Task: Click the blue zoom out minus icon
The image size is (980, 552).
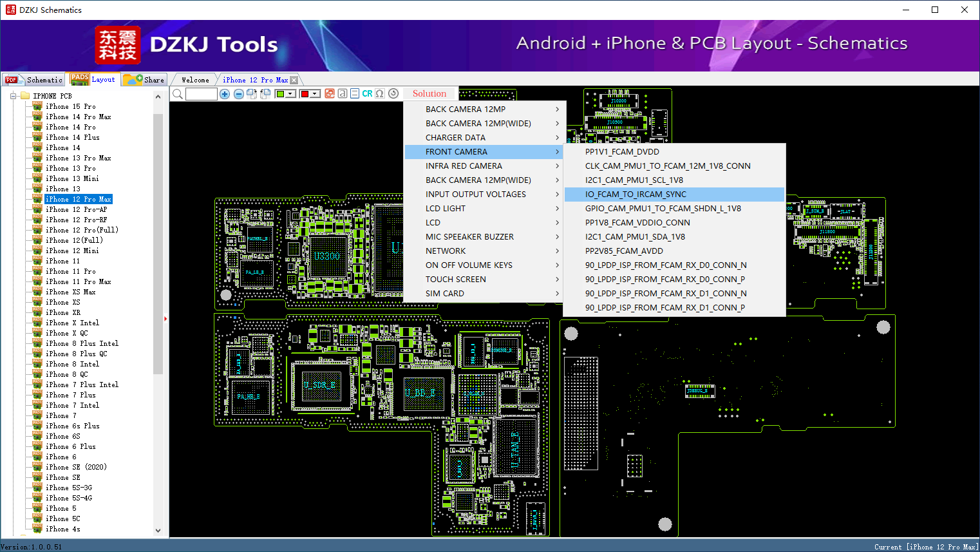Action: click(239, 94)
